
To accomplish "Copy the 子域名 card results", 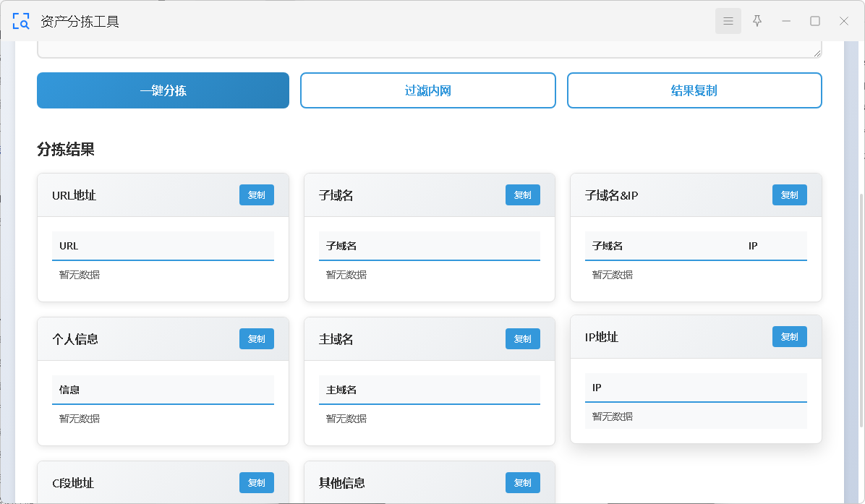I will 523,195.
